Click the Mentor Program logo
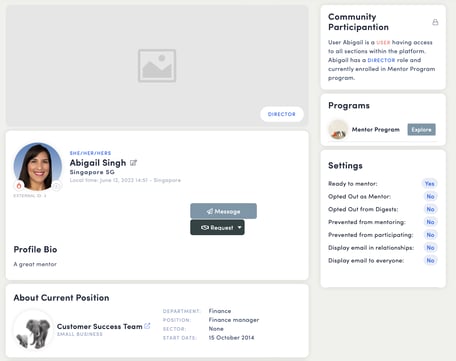This screenshot has height=361, width=456. 338,129
